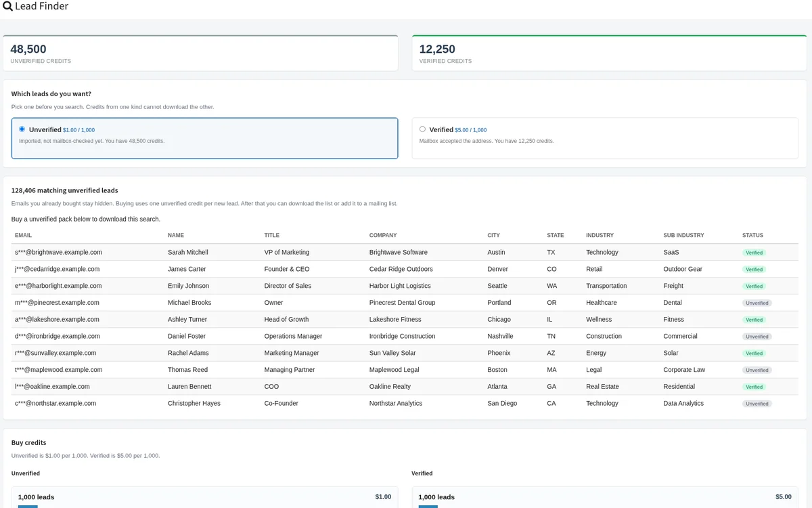The image size is (812, 508).
Task: Select the Verified leads radio button
Action: click(x=423, y=129)
